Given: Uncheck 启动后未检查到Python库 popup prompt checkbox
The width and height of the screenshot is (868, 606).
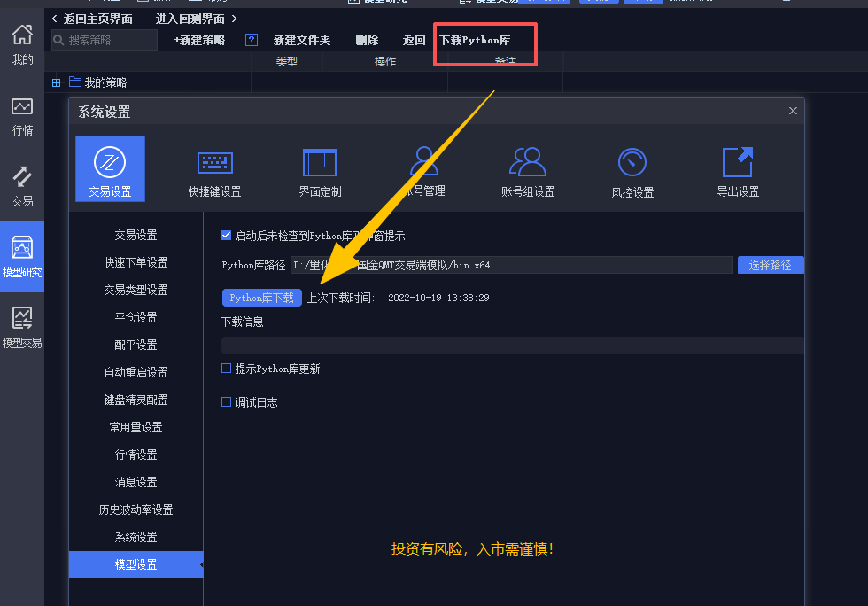Looking at the screenshot, I should pos(227,236).
